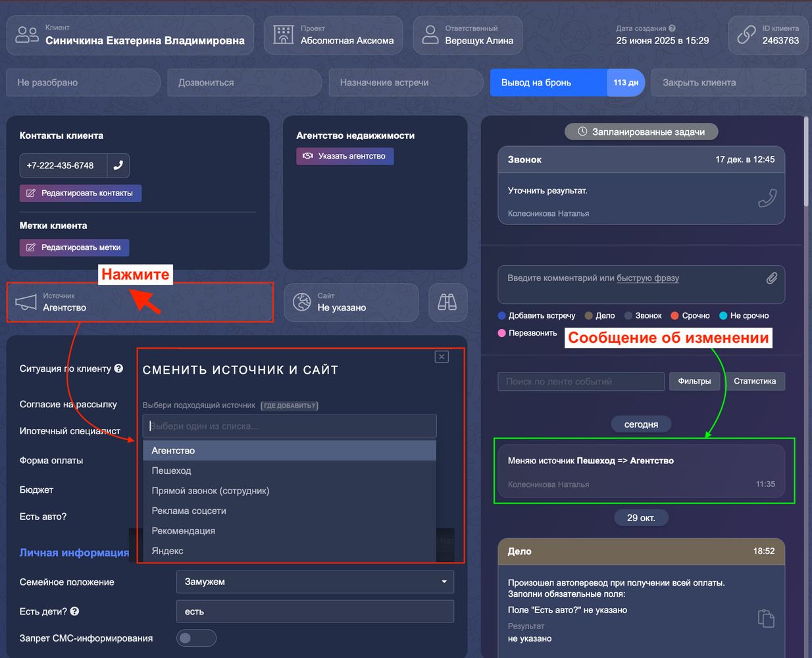This screenshot has width=812, height=658.
Task: Click the phone call icon next to number
Action: click(118, 166)
